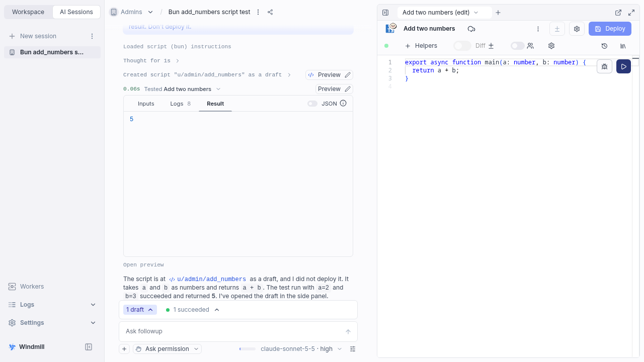Switch to the Logs tab in test results
Image resolution: width=644 pixels, height=362 pixels.
(180, 104)
